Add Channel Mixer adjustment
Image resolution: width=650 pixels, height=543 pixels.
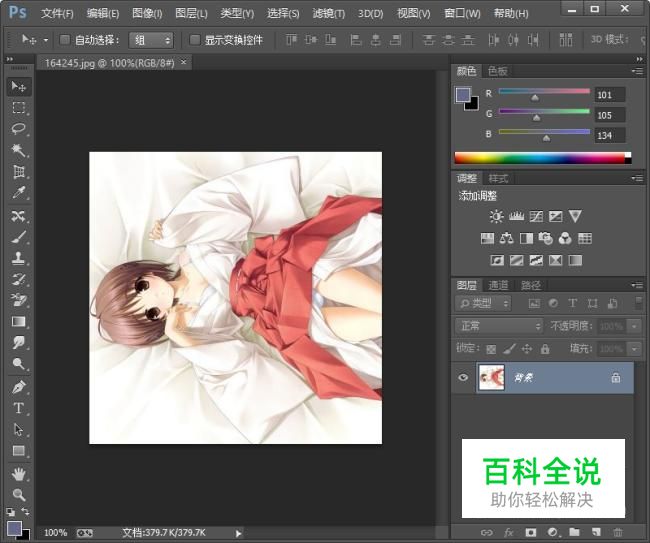pos(565,238)
